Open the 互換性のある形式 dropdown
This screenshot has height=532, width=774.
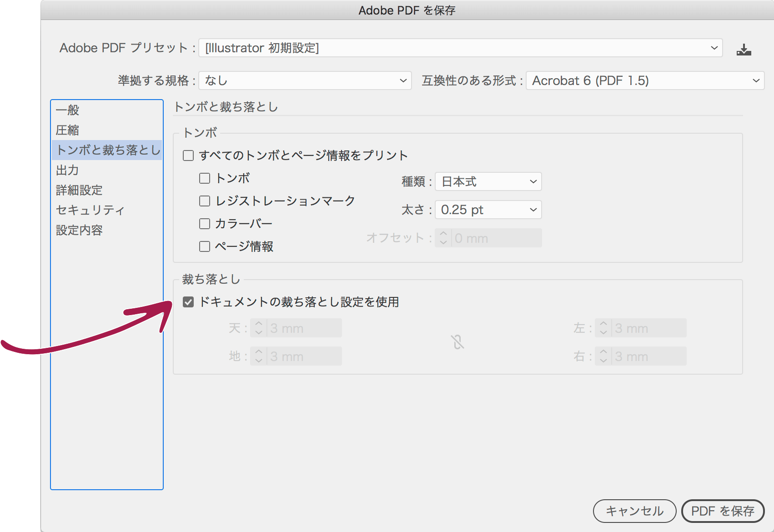(645, 80)
